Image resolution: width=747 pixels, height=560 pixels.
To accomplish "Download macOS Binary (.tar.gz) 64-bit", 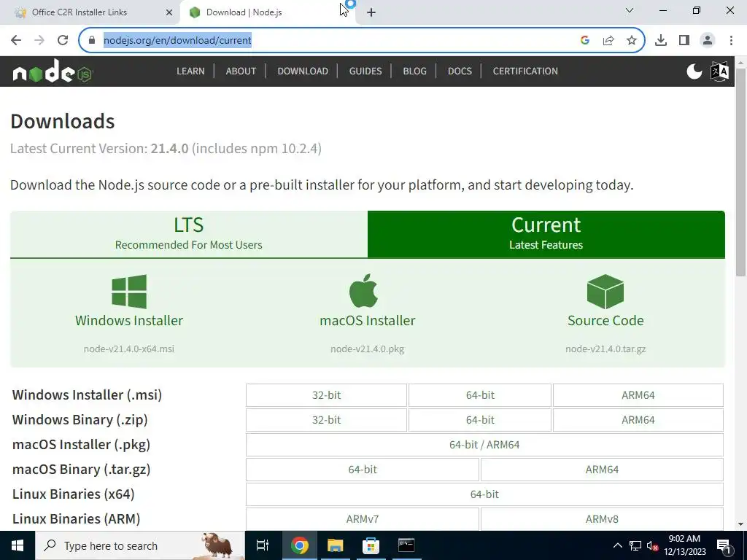I will 363,470.
